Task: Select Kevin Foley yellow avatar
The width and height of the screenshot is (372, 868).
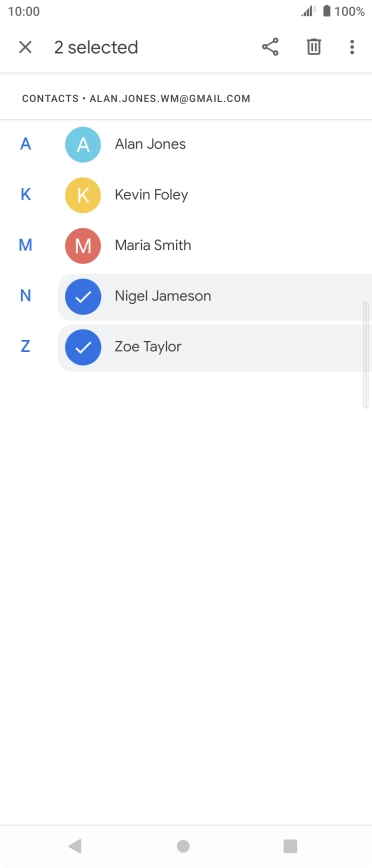Action: pyautogui.click(x=83, y=195)
